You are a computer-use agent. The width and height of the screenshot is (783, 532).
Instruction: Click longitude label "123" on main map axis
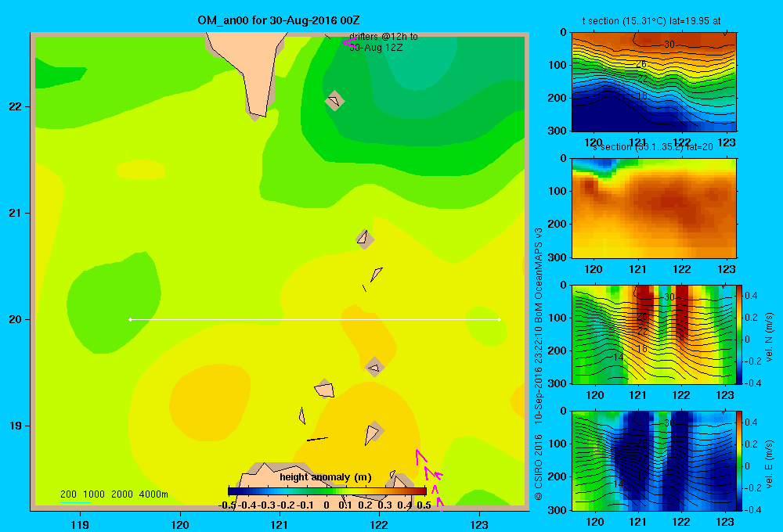point(479,524)
